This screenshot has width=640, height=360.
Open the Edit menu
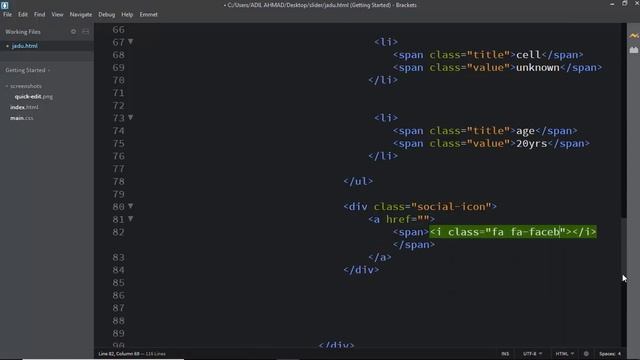coord(23,14)
